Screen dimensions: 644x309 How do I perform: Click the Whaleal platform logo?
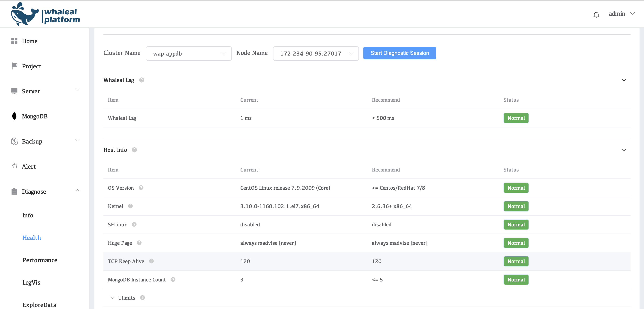pyautogui.click(x=45, y=15)
